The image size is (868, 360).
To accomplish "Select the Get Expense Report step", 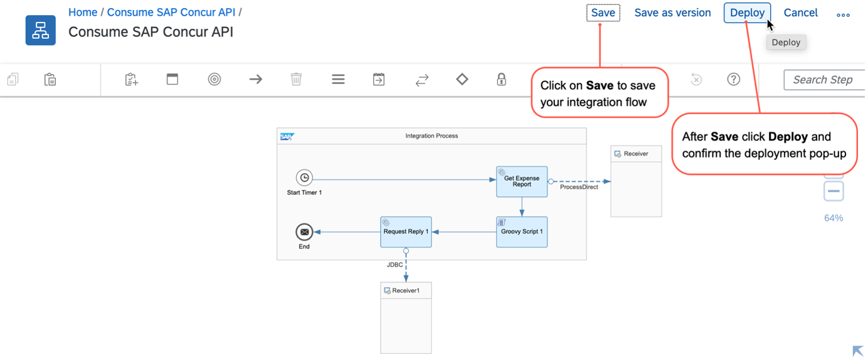I will tap(522, 182).
